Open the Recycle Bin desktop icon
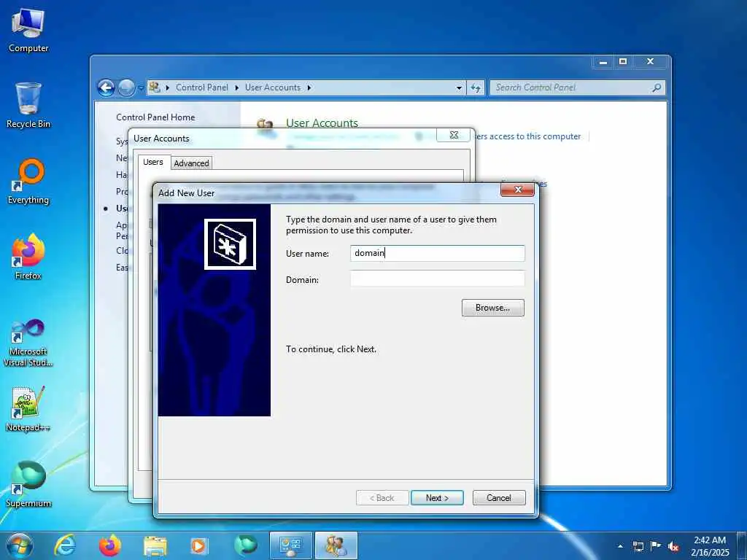747x560 pixels. (28, 106)
